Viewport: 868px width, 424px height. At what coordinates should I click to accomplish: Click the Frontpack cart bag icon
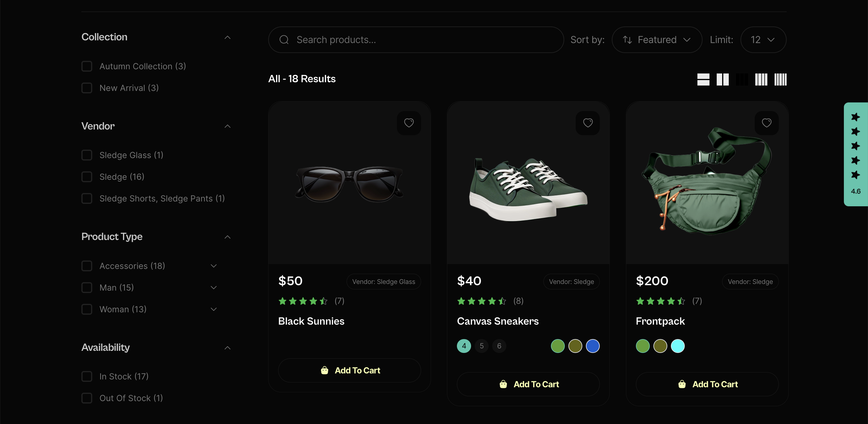[x=682, y=384]
